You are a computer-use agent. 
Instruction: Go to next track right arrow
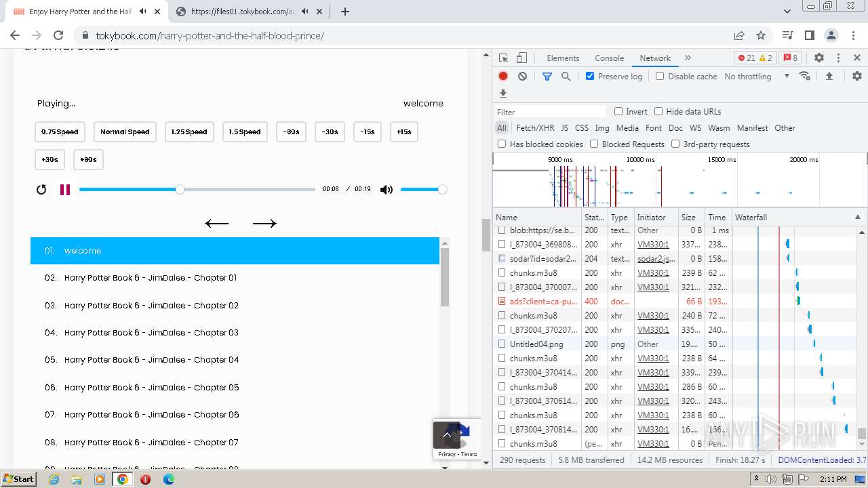click(264, 223)
